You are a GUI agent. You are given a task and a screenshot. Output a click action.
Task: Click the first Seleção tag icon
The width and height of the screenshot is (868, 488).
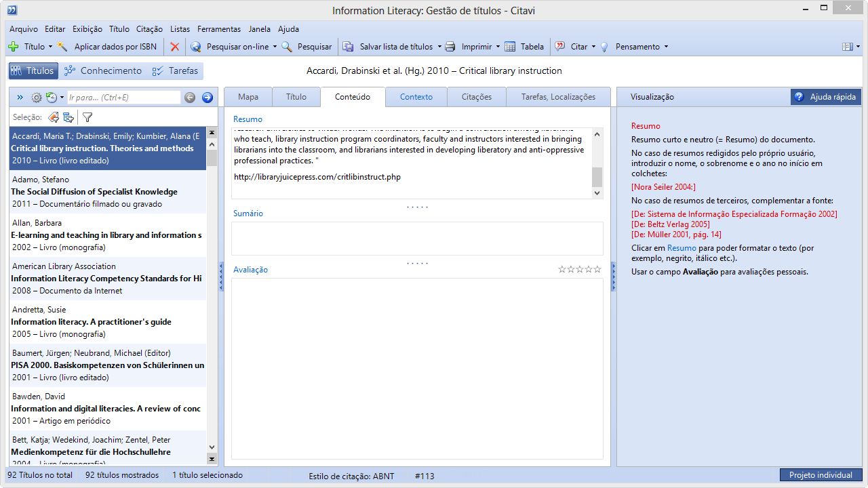(x=54, y=117)
